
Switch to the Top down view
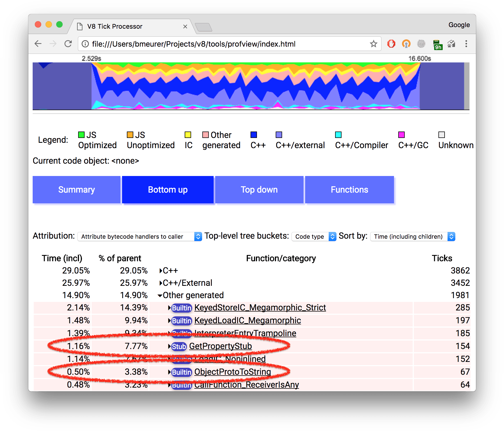click(x=259, y=190)
